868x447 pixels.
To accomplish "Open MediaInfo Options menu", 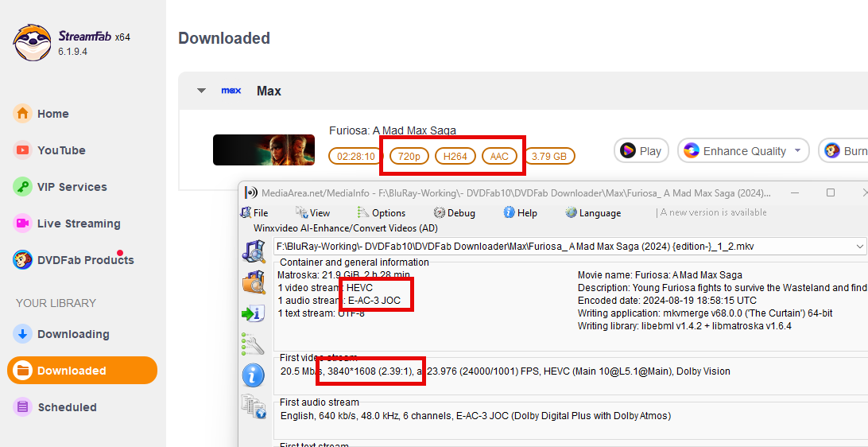I will click(x=381, y=212).
